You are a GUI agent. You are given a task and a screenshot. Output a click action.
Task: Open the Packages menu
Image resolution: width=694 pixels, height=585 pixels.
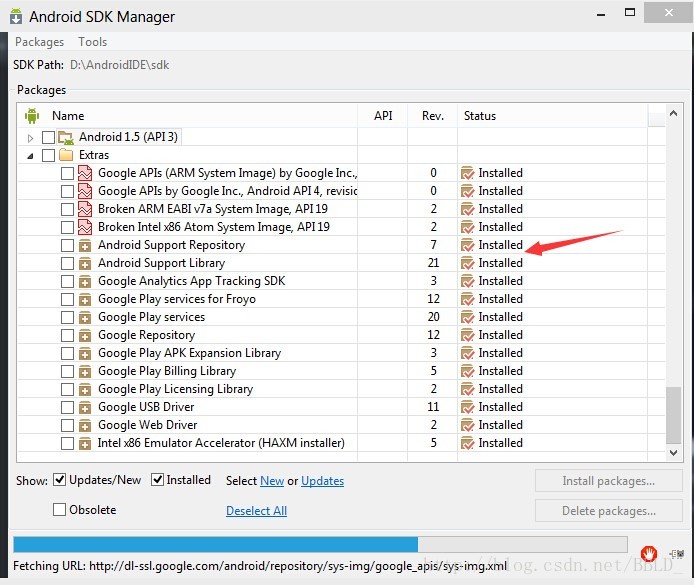pos(39,42)
